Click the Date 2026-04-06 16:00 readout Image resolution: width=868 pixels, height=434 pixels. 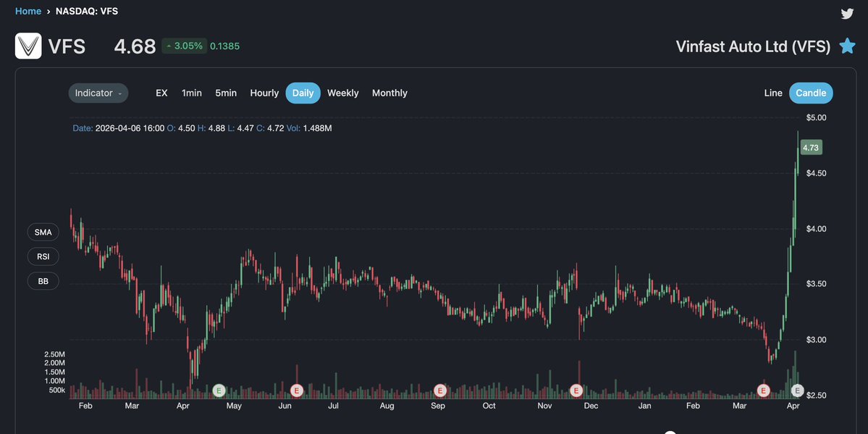click(x=119, y=128)
